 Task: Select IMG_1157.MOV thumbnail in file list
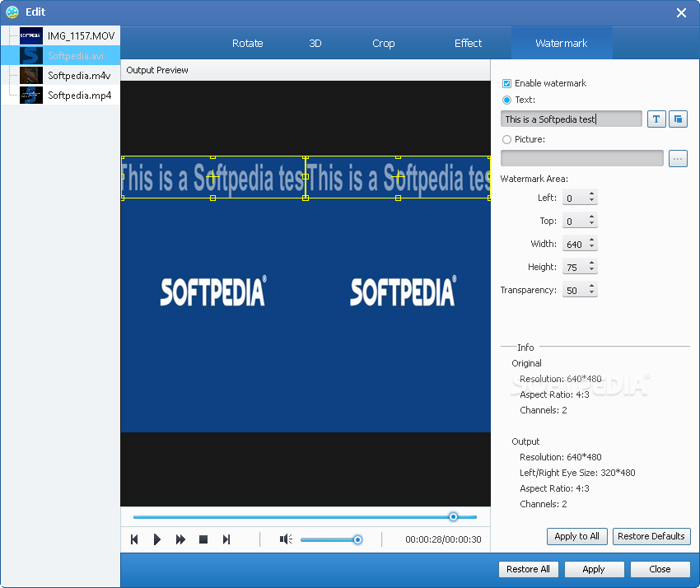point(31,35)
